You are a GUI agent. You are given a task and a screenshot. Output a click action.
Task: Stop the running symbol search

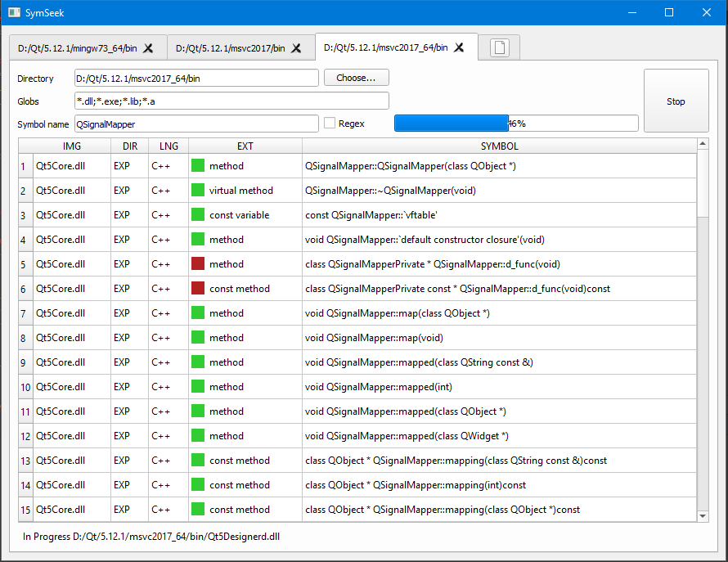[676, 101]
